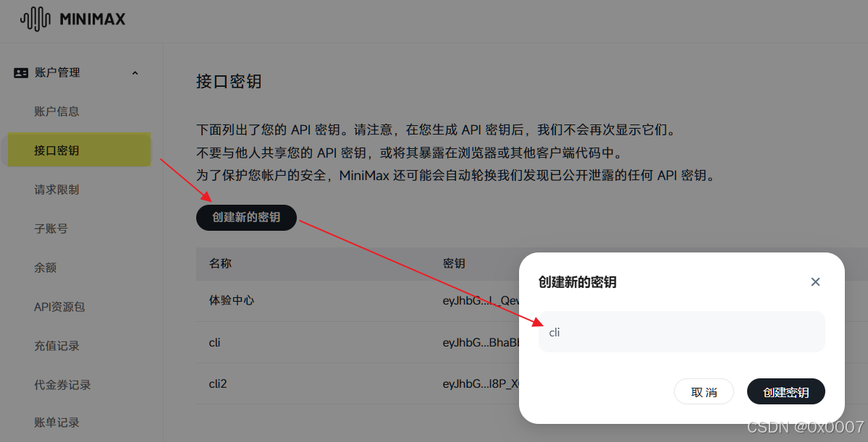
Task: Open 充值记录 in the sidebar
Action: [56, 346]
